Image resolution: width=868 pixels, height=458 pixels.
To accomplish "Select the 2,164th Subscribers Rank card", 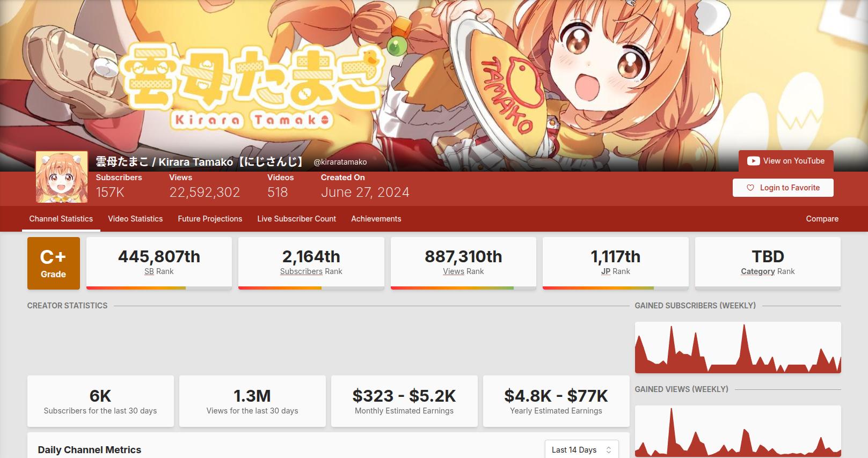I will point(311,263).
